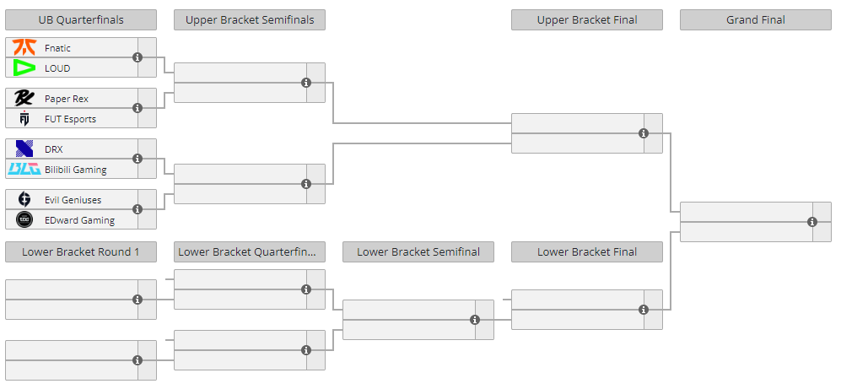
Task: Open the EDward Gaming team link
Action: click(x=79, y=220)
